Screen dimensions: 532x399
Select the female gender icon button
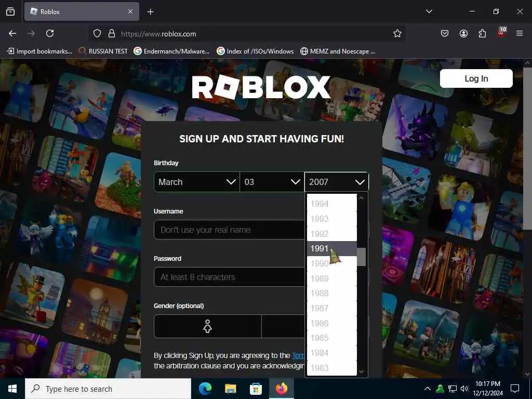click(x=208, y=326)
